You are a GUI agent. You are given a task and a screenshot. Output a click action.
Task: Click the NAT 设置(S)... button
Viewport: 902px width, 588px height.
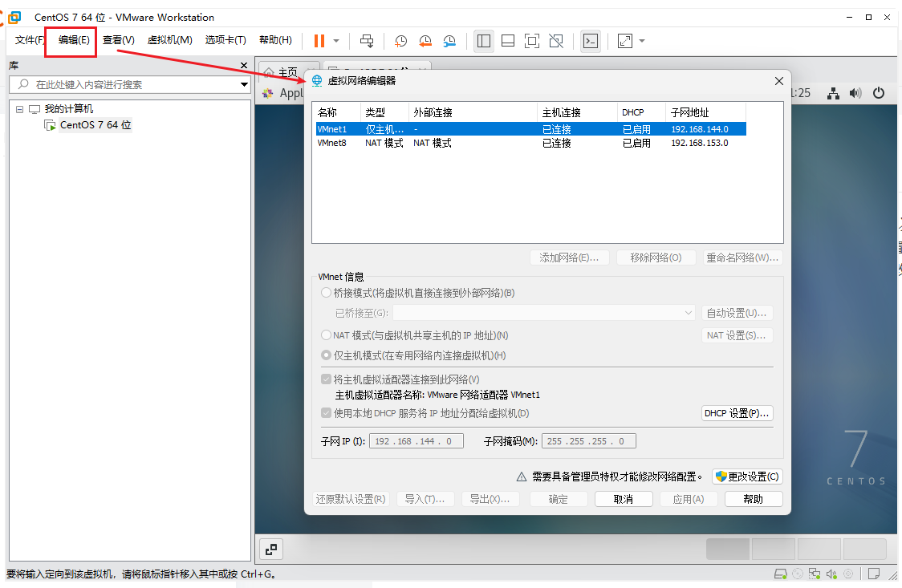coord(737,335)
